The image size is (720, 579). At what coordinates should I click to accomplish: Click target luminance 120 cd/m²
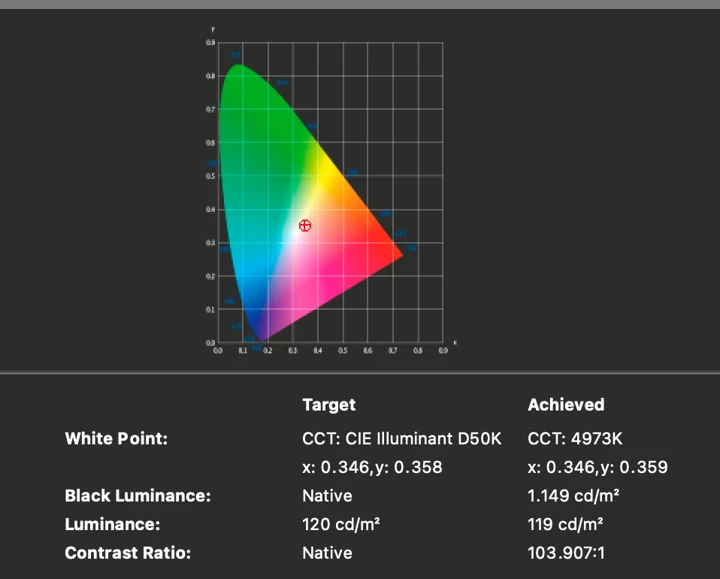click(x=341, y=524)
